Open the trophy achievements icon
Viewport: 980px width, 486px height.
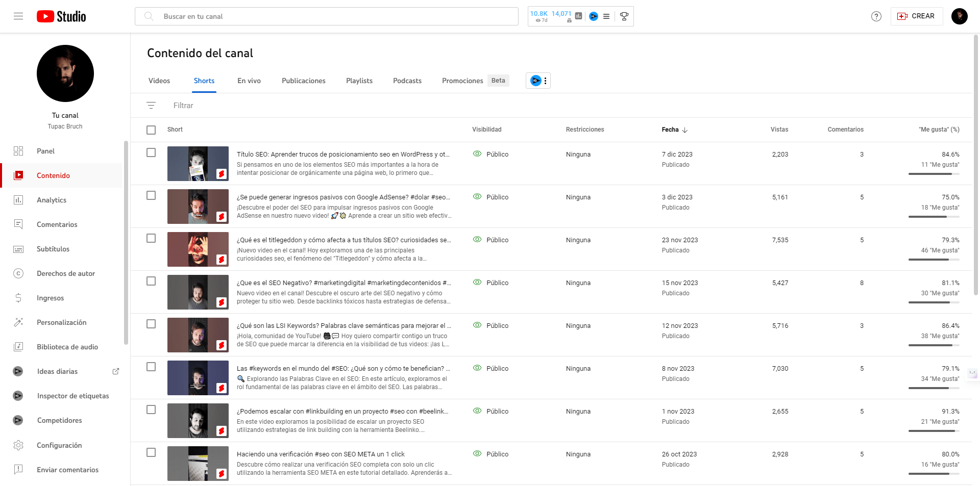(x=624, y=16)
